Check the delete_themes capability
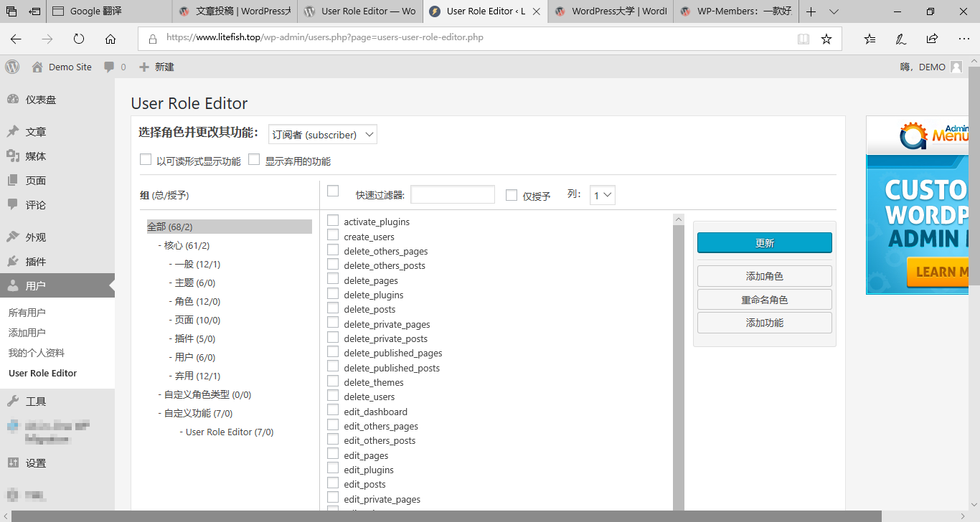The height and width of the screenshot is (522, 980). click(x=333, y=381)
